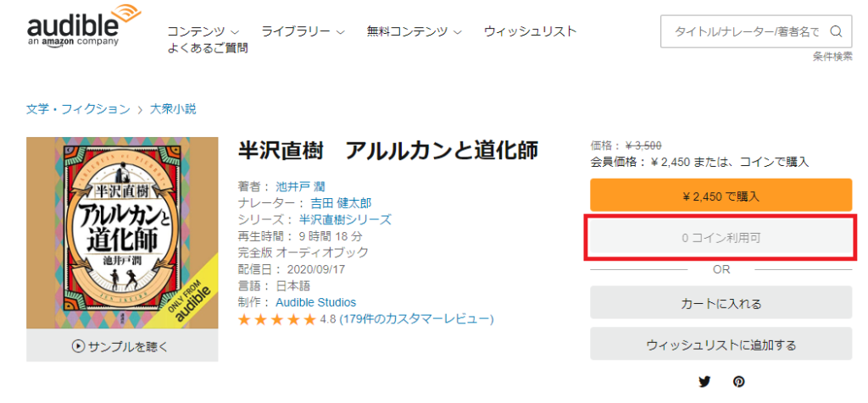Expand the コンテンツ dropdown menu
Image resolution: width=868 pixels, height=403 pixels.
pos(203,31)
